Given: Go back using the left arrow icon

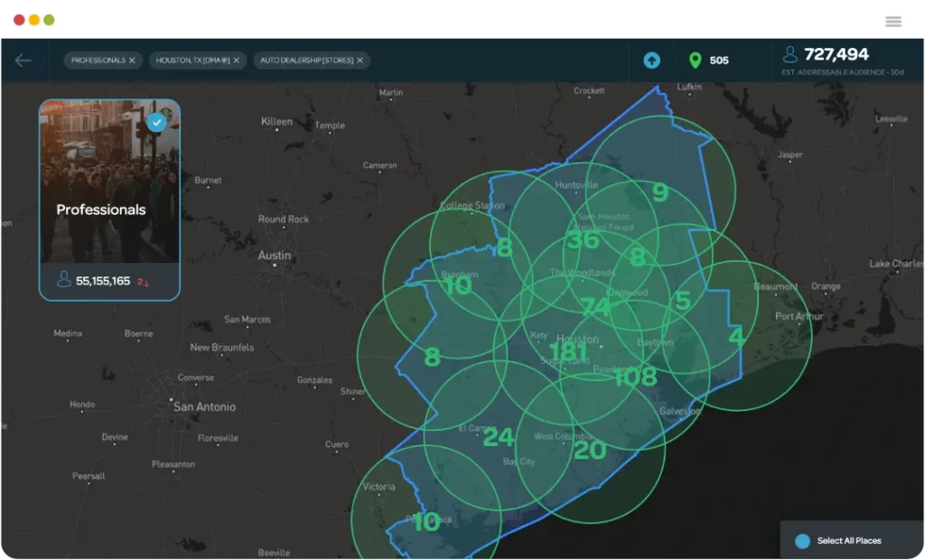Looking at the screenshot, I should point(23,61).
